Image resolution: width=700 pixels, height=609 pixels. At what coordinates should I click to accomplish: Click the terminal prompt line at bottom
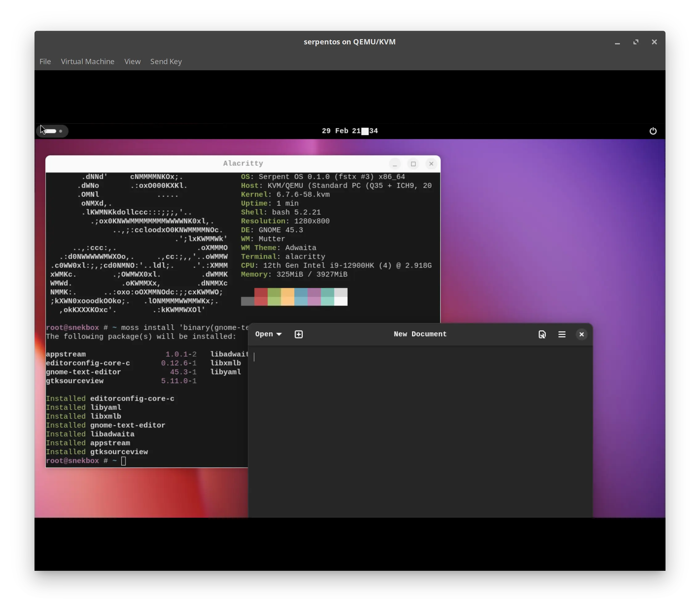147,461
